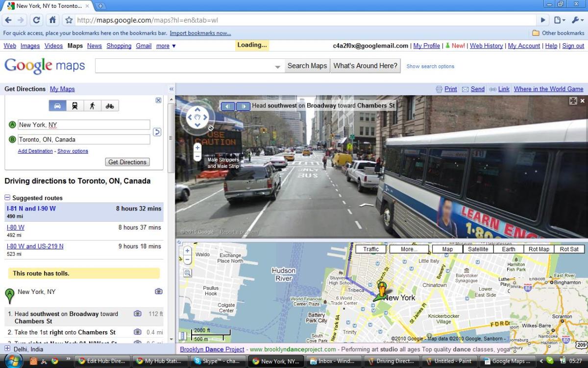Open Skype from the Windows taskbar
This screenshot has width=588, height=368.
point(218,361)
